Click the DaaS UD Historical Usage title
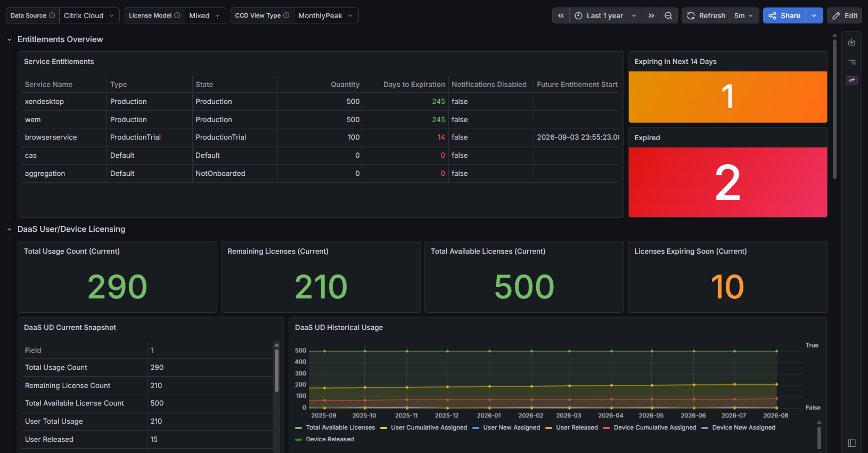 click(x=339, y=327)
